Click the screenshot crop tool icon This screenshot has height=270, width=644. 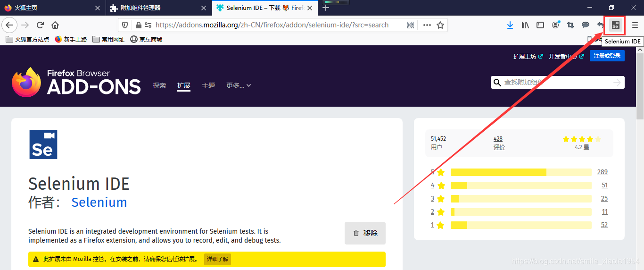click(x=570, y=25)
